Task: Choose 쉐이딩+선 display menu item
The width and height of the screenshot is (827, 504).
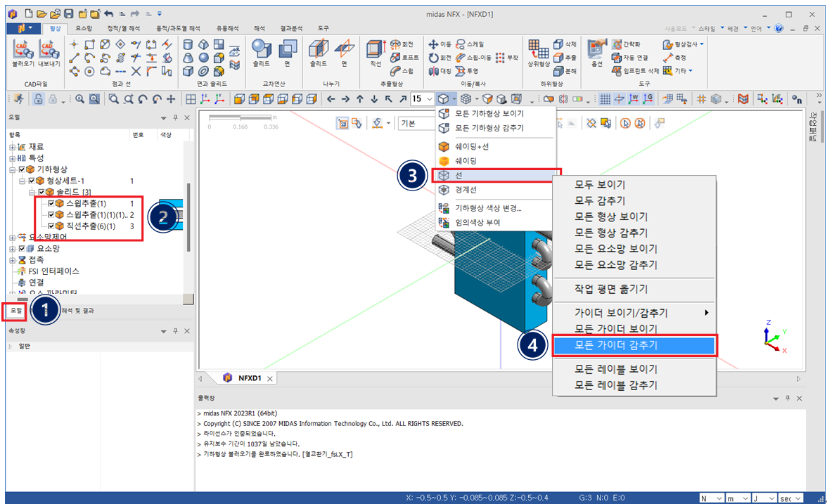Action: 496,146
